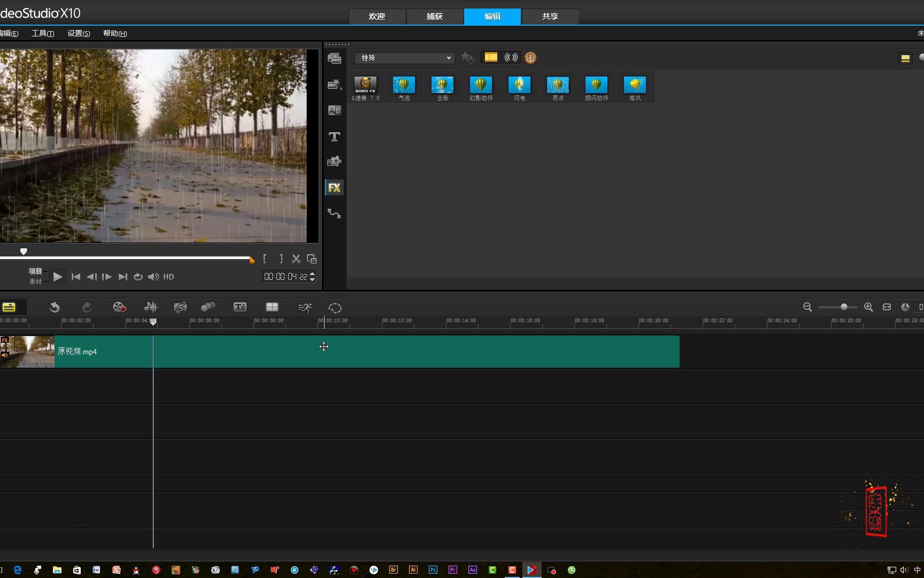Switch to the 共享 share tab
924x578 pixels.
point(550,17)
